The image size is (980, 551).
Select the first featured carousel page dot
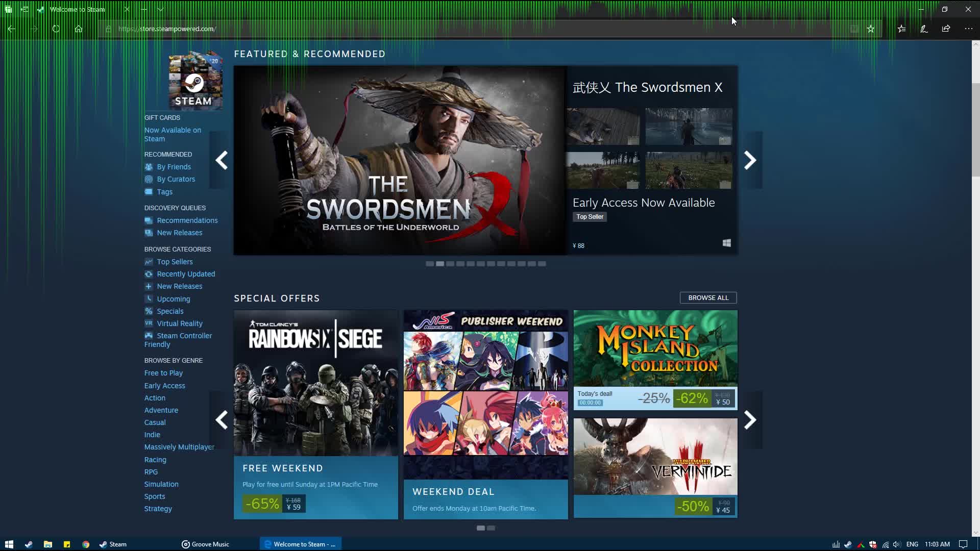[x=430, y=264]
